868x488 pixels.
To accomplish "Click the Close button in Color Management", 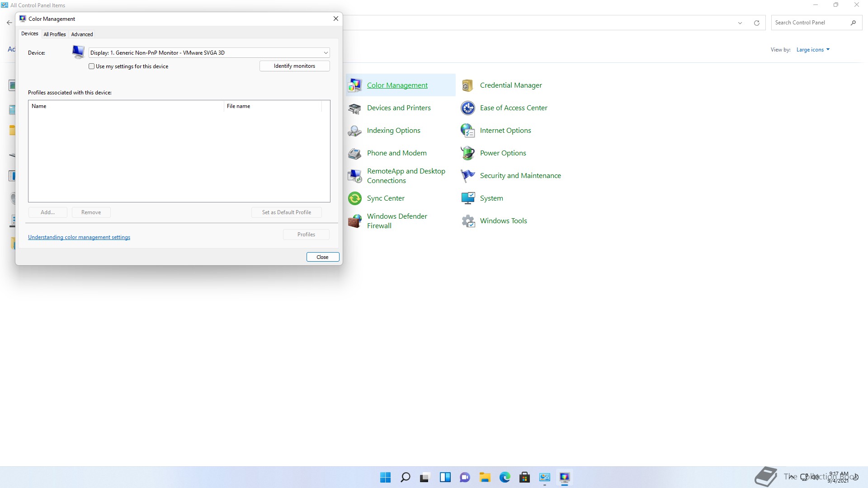I will pyautogui.click(x=323, y=257).
